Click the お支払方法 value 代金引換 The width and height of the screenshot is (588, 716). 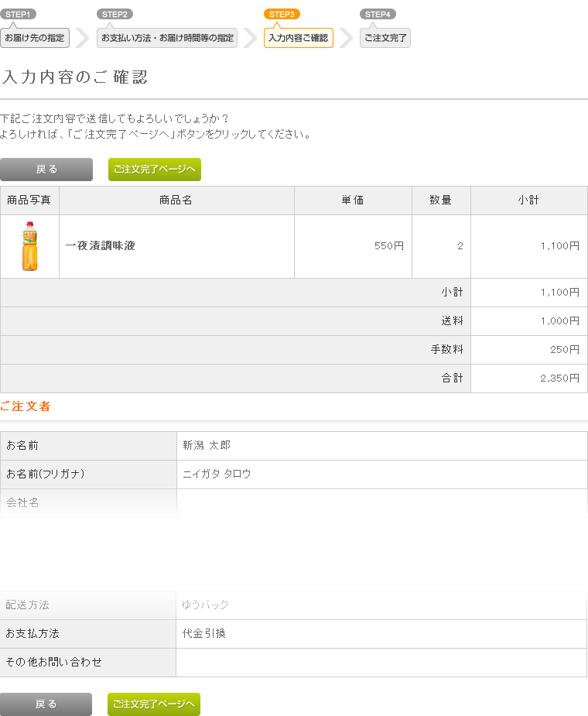tap(204, 633)
